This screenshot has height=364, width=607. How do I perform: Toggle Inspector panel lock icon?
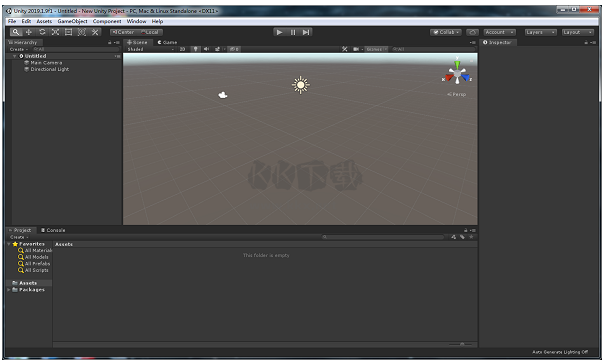[x=586, y=43]
